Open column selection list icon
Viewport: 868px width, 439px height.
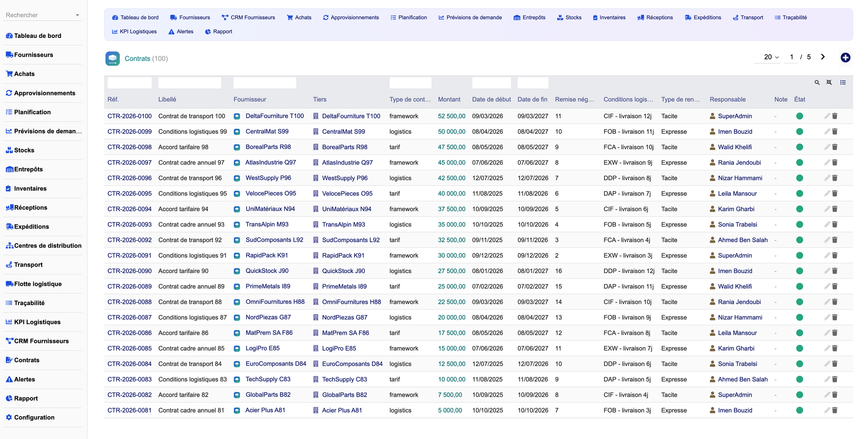[843, 83]
